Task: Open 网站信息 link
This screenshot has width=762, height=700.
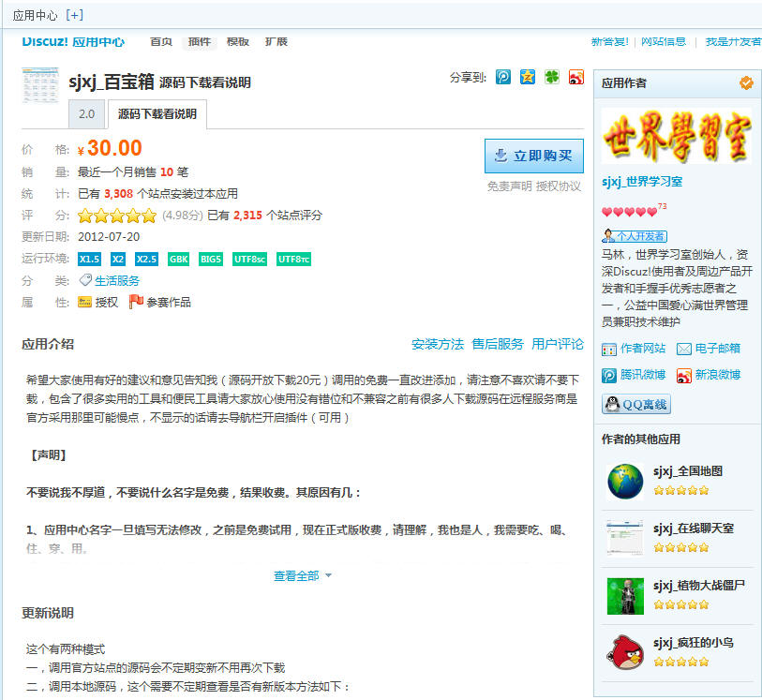Action: [x=664, y=42]
